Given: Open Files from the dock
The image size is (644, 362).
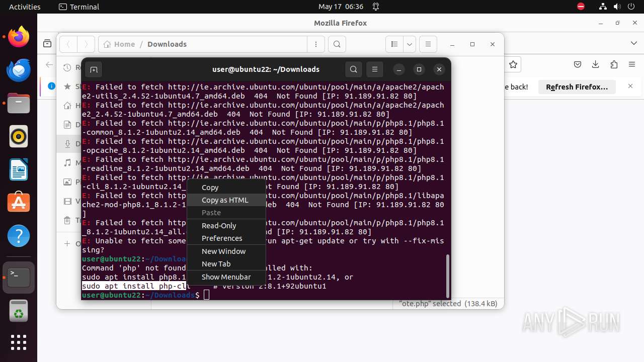Looking at the screenshot, I should pos(19,103).
